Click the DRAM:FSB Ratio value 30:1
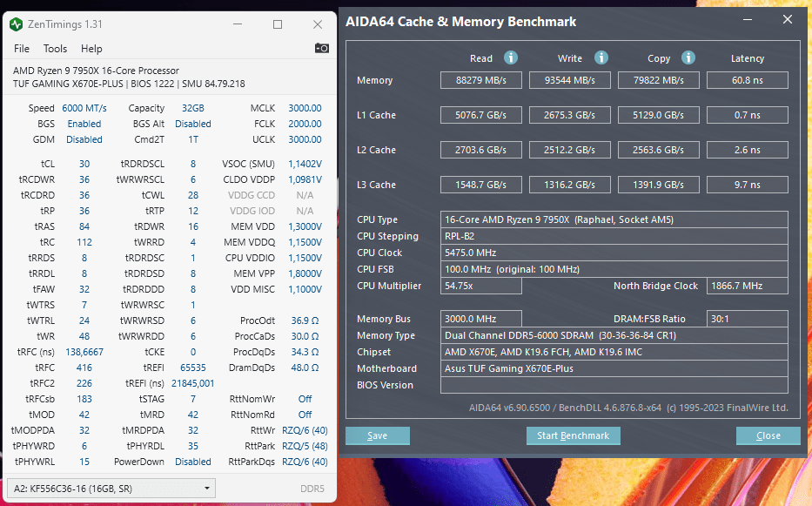812x506 pixels. (748, 319)
